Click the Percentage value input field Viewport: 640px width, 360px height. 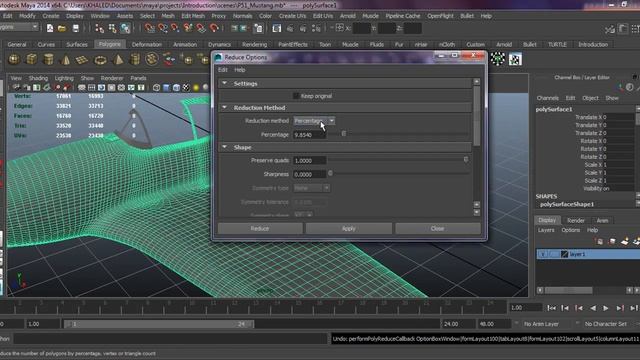coord(309,135)
